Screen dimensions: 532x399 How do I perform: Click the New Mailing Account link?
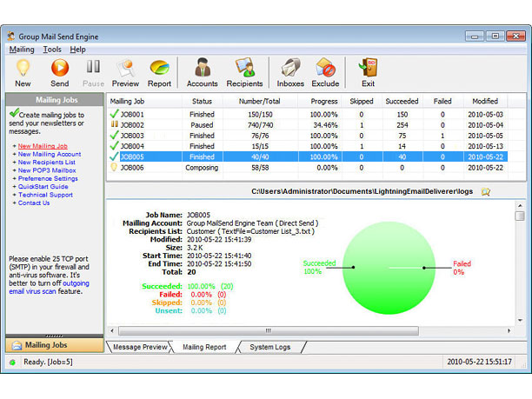coord(50,154)
